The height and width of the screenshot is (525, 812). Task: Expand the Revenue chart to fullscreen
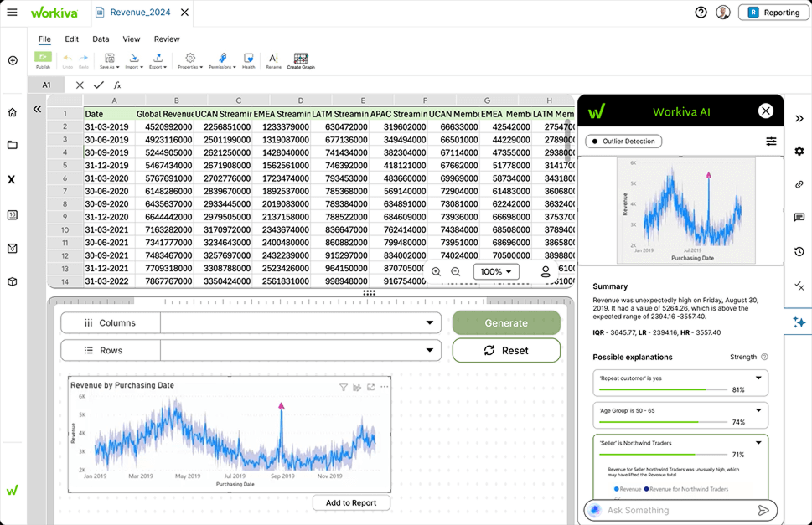pyautogui.click(x=370, y=387)
